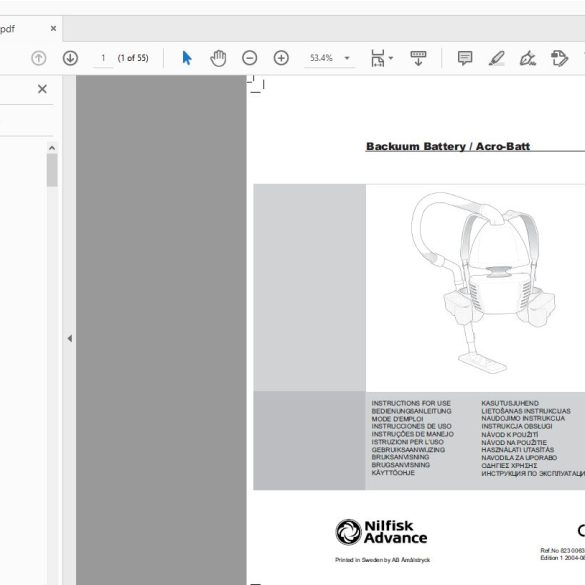This screenshot has height=585, width=585.
Task: Close the pdf document tab
Action: click(x=53, y=28)
